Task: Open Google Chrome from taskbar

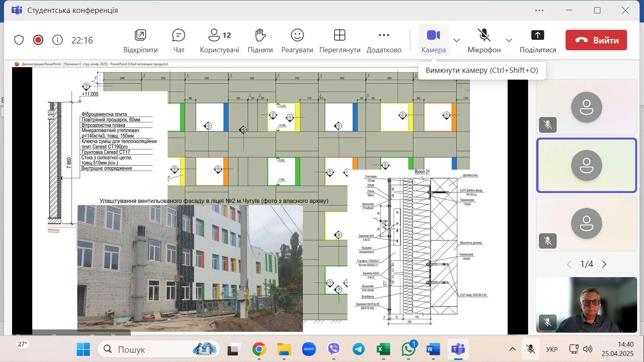Action: (259, 349)
